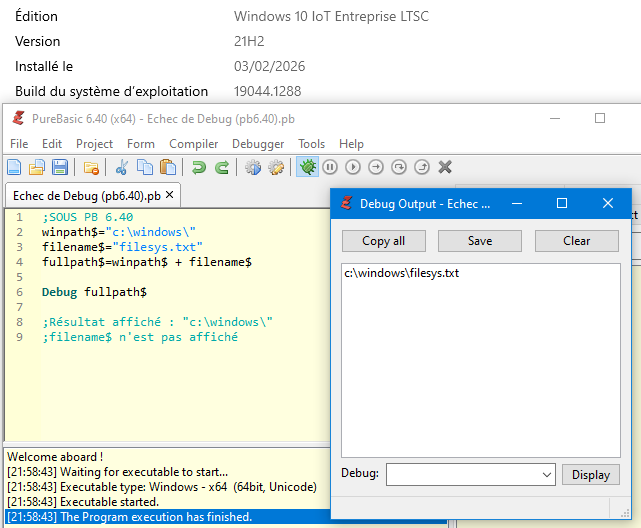Open the Help menu
Viewport: 641px width, 528px height.
[x=351, y=144]
